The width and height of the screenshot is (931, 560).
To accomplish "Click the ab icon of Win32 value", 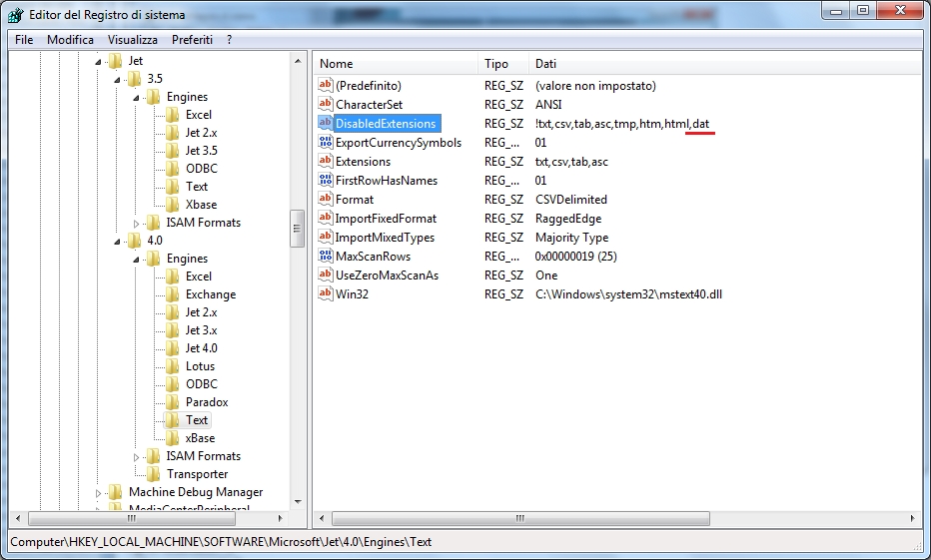I will point(326,293).
